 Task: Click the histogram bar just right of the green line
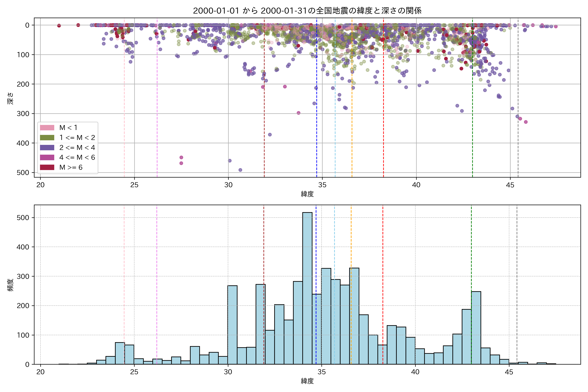point(476,327)
